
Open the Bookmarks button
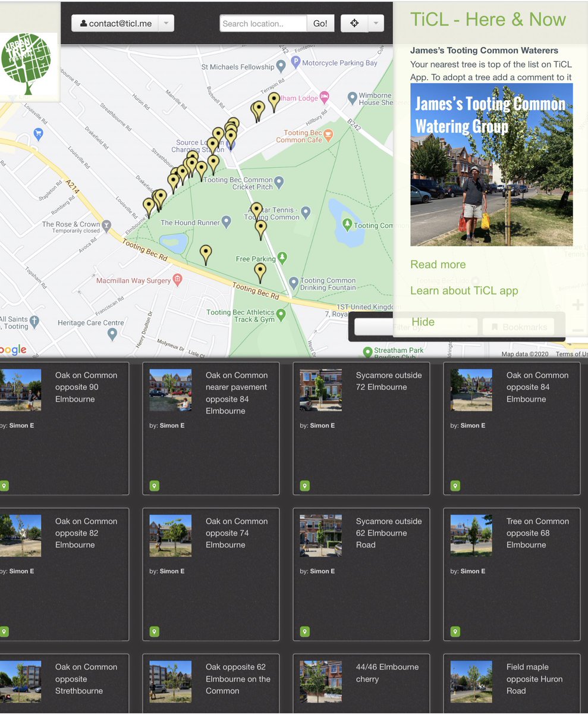click(x=518, y=327)
